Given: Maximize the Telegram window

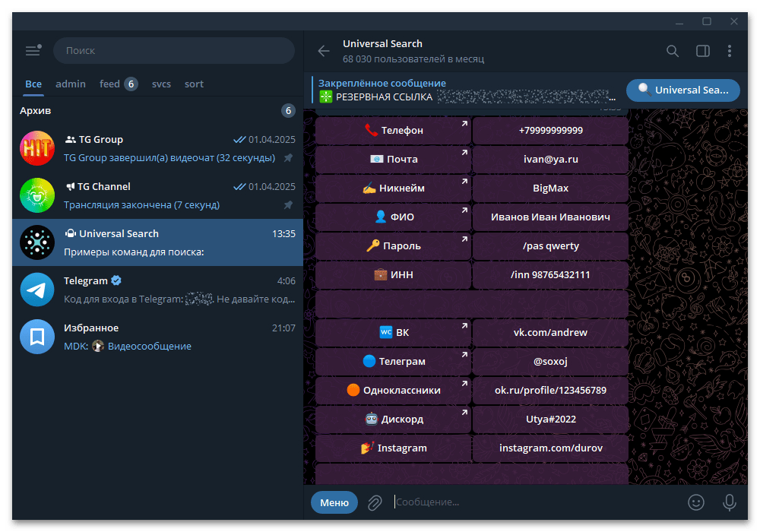Looking at the screenshot, I should [x=707, y=22].
